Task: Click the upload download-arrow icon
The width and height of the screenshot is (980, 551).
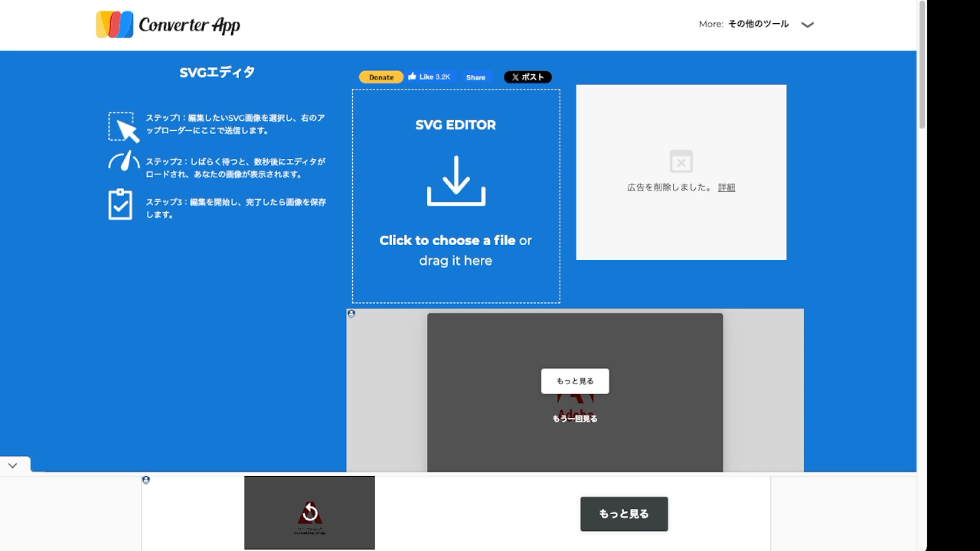Action: point(456,181)
